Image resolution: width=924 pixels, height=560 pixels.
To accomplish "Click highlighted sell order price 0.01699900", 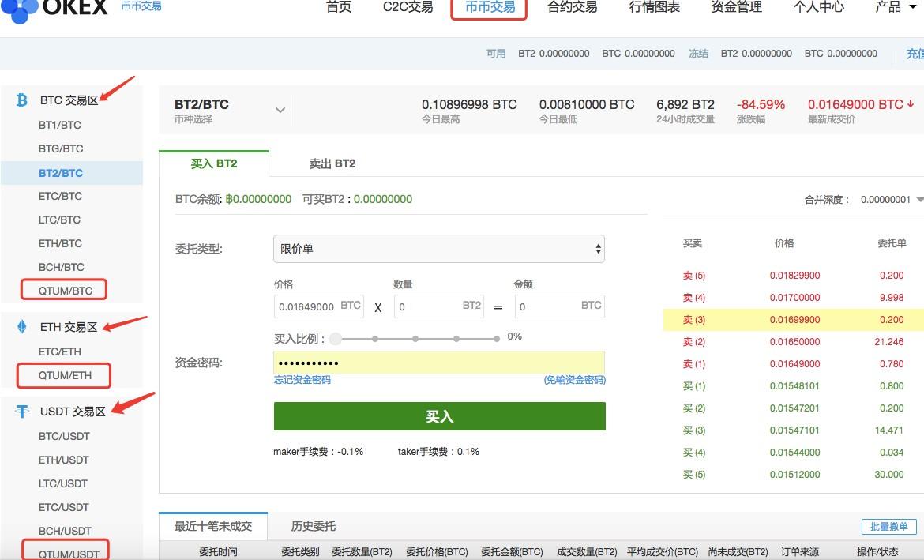I will [795, 320].
